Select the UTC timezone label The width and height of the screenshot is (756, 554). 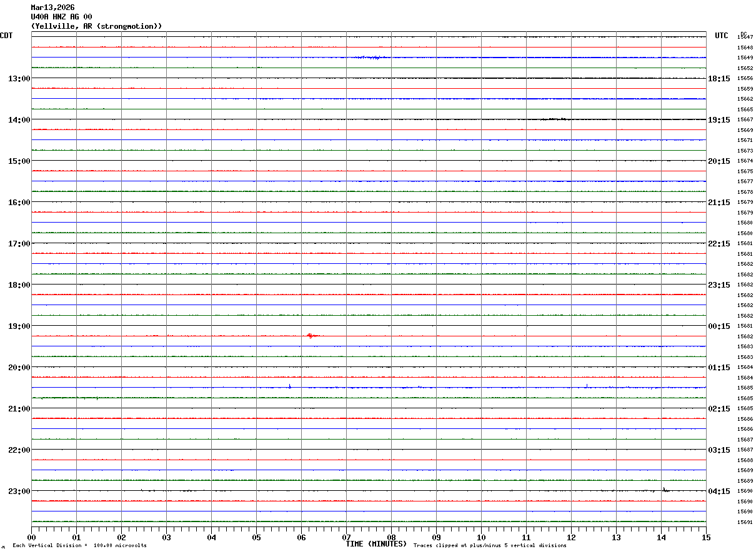(722, 36)
